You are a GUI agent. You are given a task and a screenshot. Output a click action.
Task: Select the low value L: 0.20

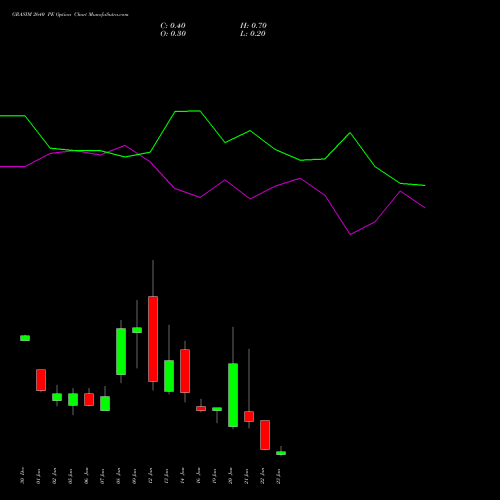click(253, 34)
